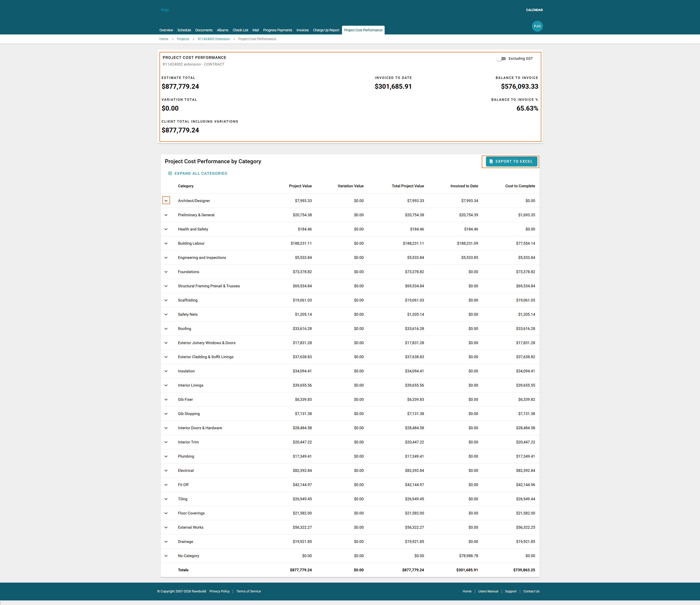Expand the Foundations category row
Viewport: 700px width, 605px height.
[x=166, y=272]
